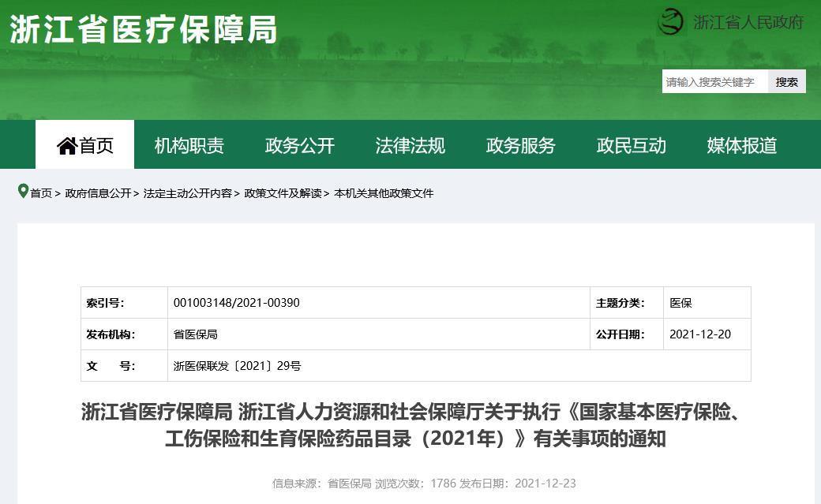Open the 政务服务 menu
This screenshot has height=504, width=821.
pos(520,145)
